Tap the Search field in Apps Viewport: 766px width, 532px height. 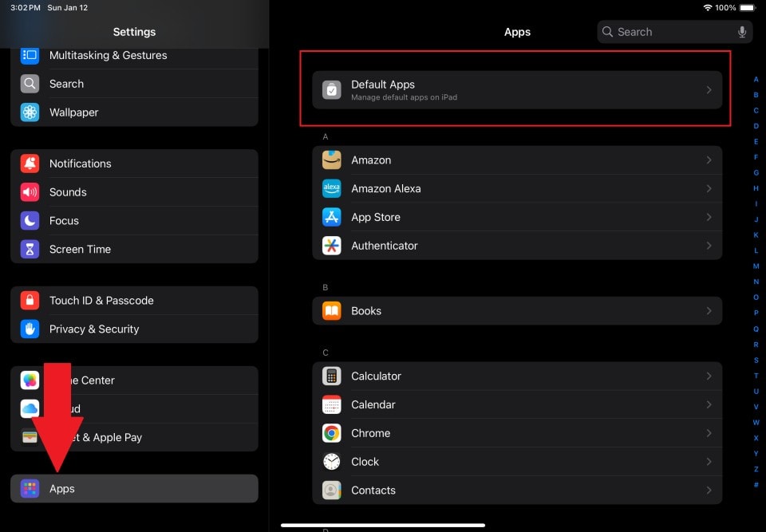(666, 32)
